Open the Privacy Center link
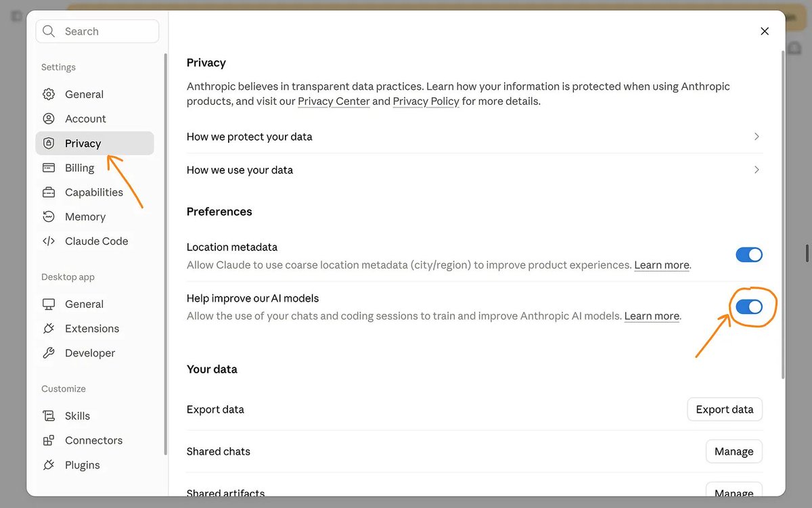The image size is (812, 508). 334,101
